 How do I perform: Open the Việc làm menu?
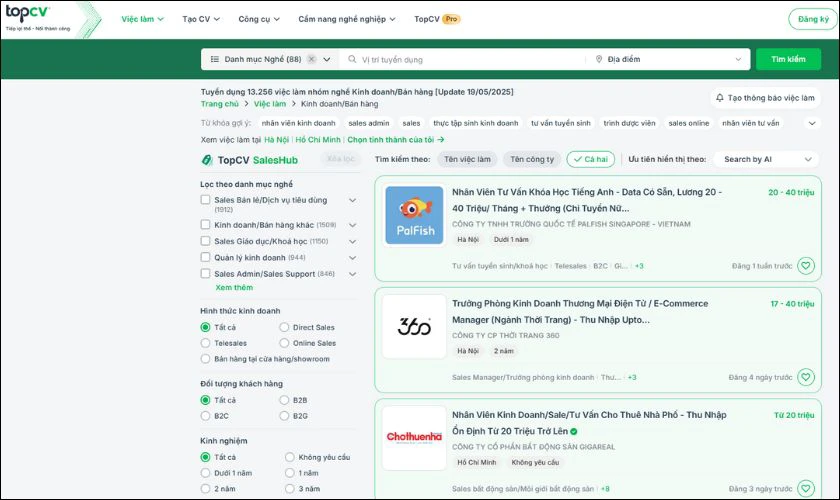point(142,19)
